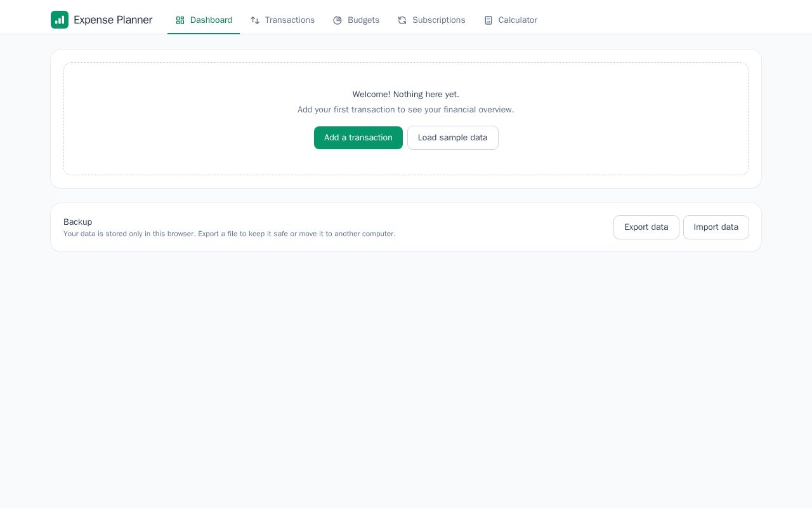
Task: Export data for backup
Action: (x=646, y=227)
